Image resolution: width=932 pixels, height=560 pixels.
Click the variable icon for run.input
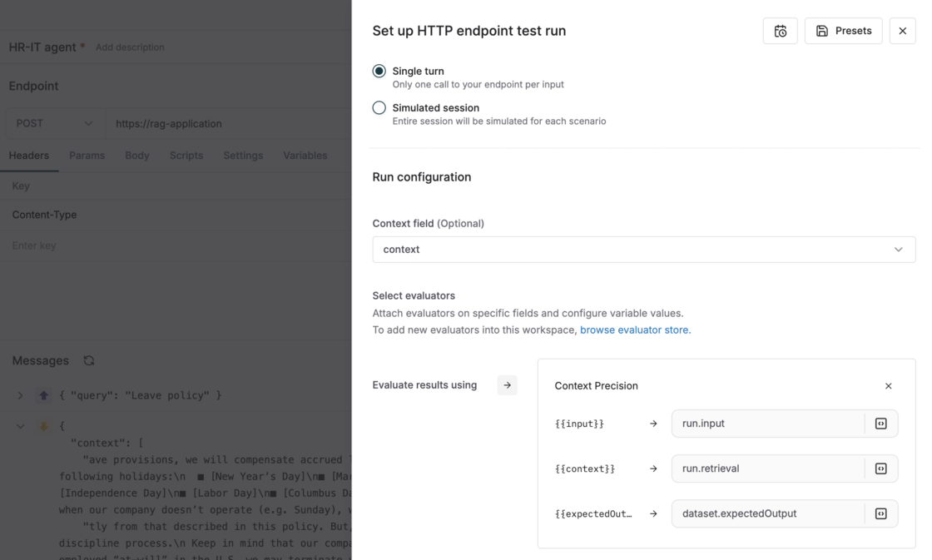pyautogui.click(x=880, y=424)
